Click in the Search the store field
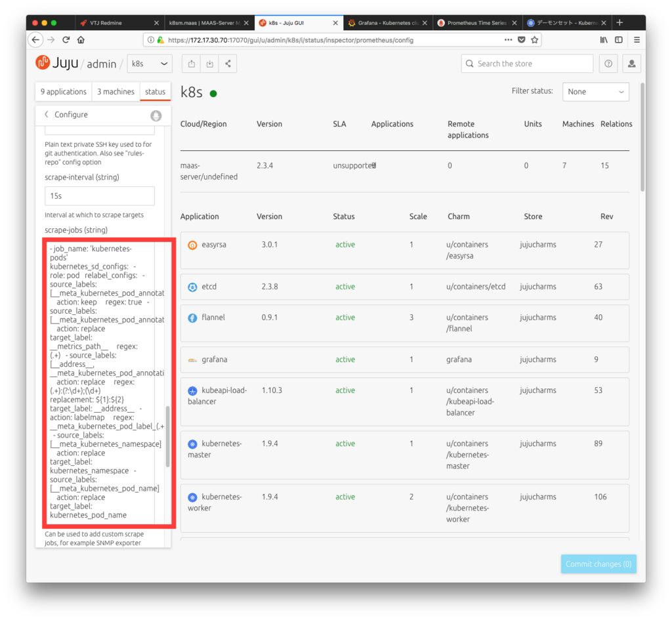Image resolution: width=672 pixels, height=620 pixels. 527,64
